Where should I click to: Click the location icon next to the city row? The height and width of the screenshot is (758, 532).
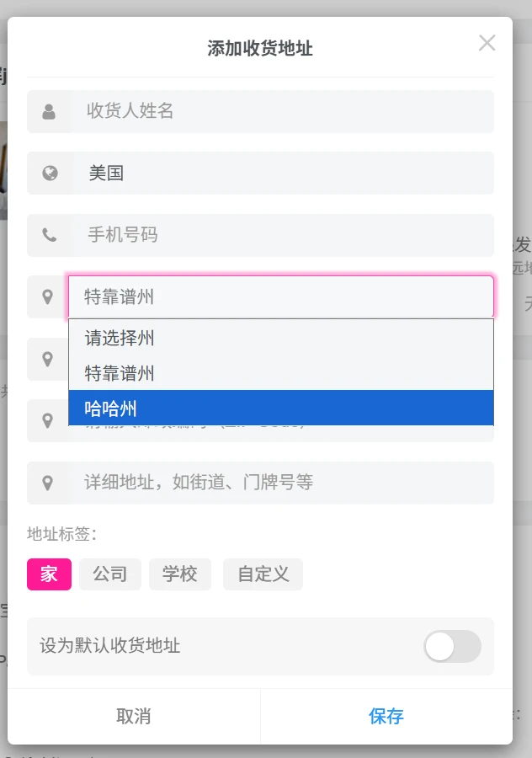pyautogui.click(x=48, y=359)
